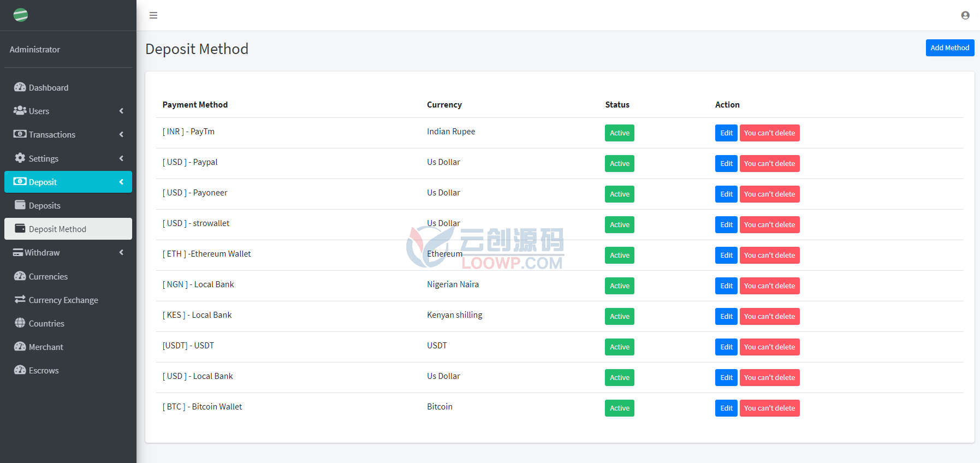Click the green striped logo icon
Screen dimensions: 980x463
21,15
